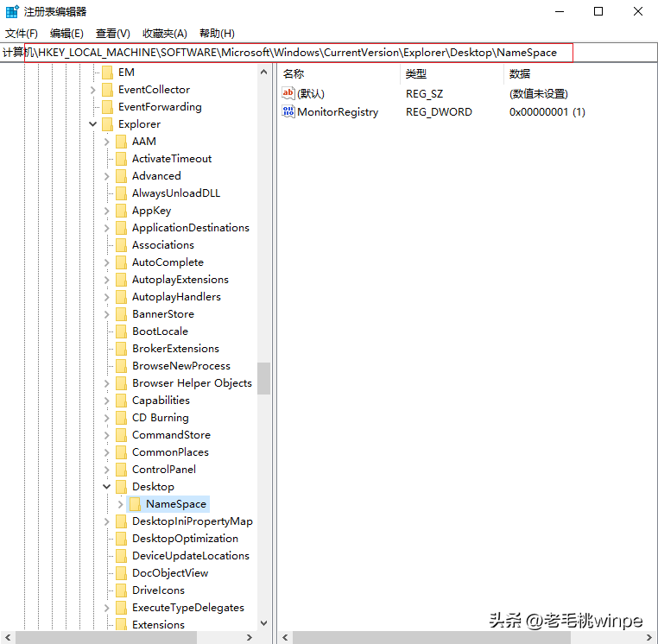Click the Explorer folder icon
Viewport: 658px width, 644px height.
tap(107, 124)
